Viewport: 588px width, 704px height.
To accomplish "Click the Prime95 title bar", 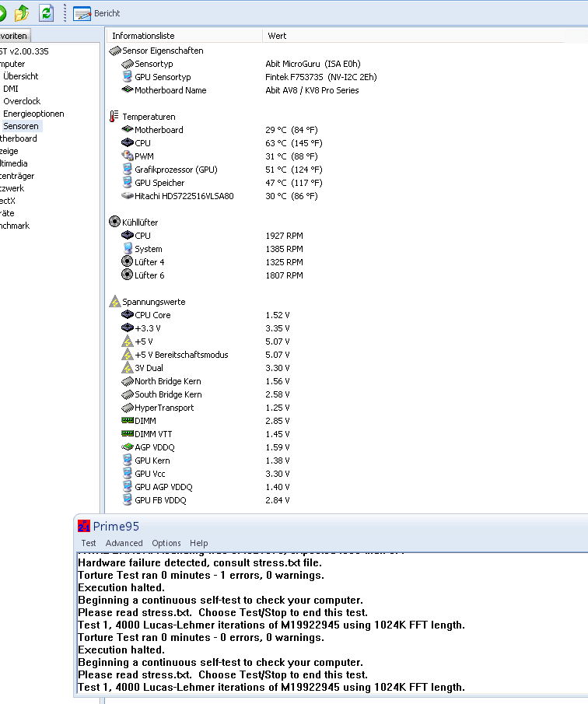I will coord(331,526).
